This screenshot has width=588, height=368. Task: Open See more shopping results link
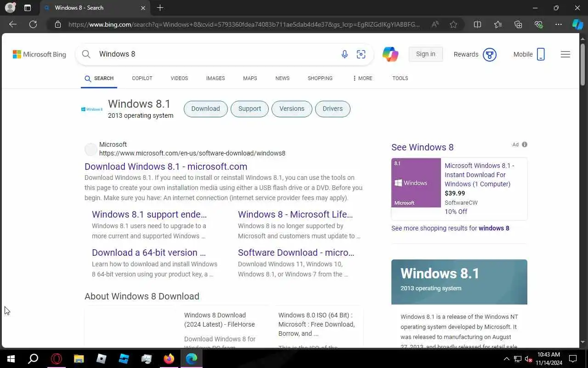click(x=450, y=228)
